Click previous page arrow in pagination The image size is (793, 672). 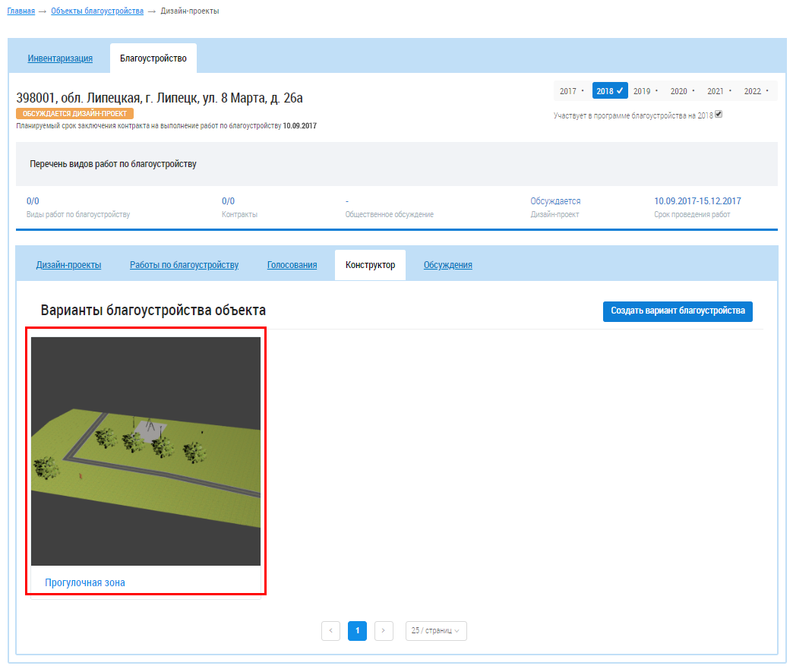(x=330, y=631)
